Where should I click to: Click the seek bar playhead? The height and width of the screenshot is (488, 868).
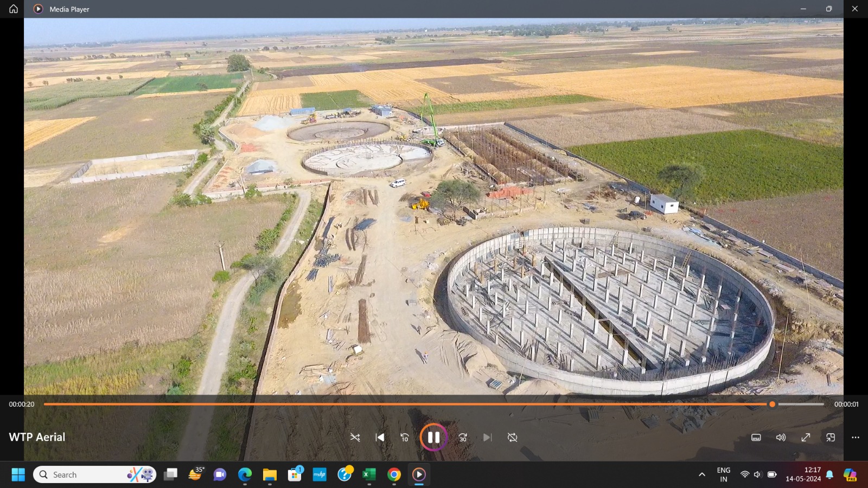(x=772, y=404)
